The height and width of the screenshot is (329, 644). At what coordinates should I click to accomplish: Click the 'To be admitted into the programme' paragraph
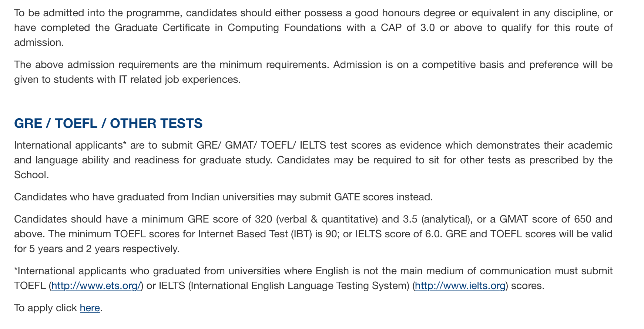pyautogui.click(x=313, y=28)
